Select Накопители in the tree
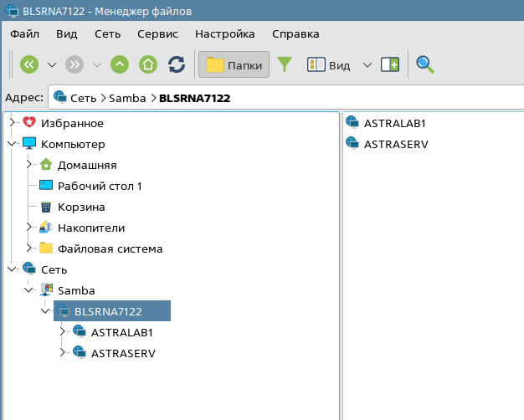 coord(91,228)
